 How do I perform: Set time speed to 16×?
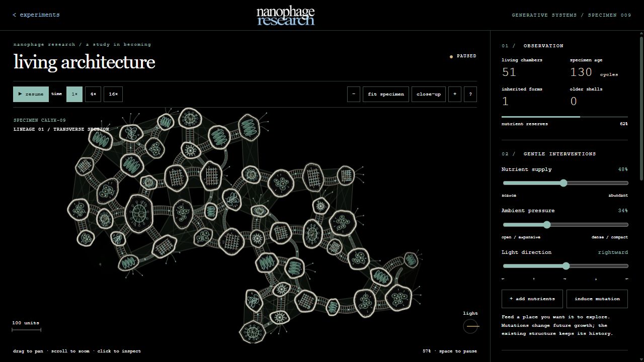click(x=113, y=94)
